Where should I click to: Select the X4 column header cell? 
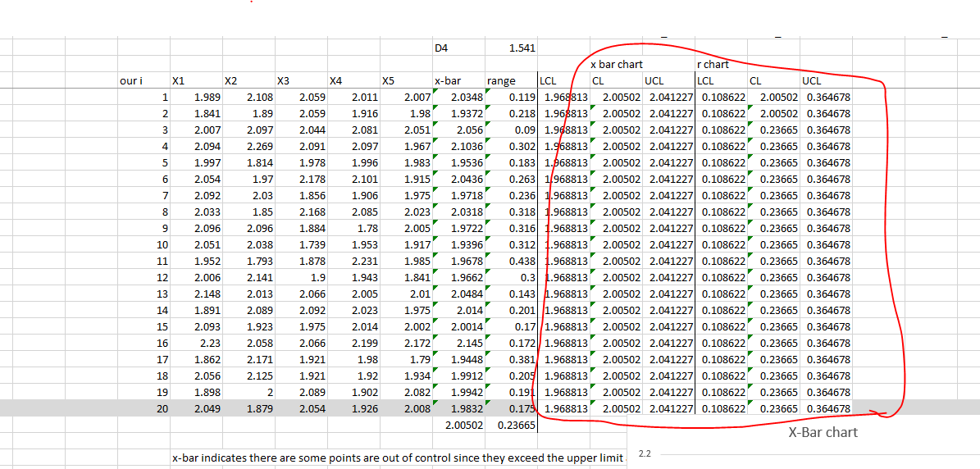[353, 80]
